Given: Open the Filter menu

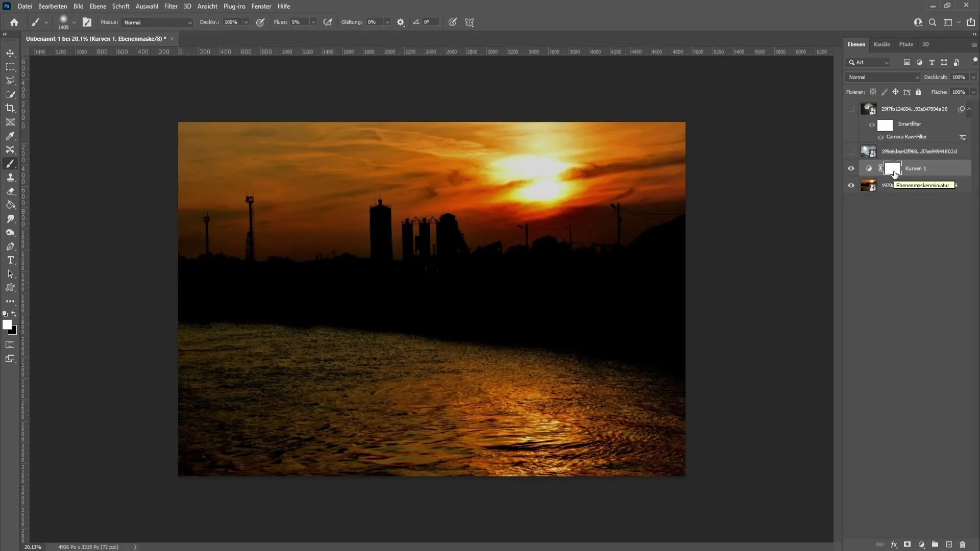Looking at the screenshot, I should (170, 6).
